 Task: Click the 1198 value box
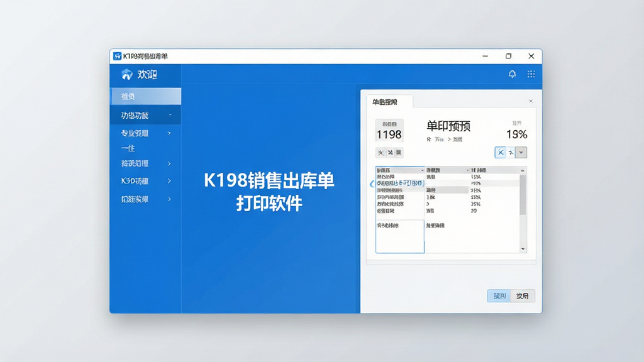(389, 131)
